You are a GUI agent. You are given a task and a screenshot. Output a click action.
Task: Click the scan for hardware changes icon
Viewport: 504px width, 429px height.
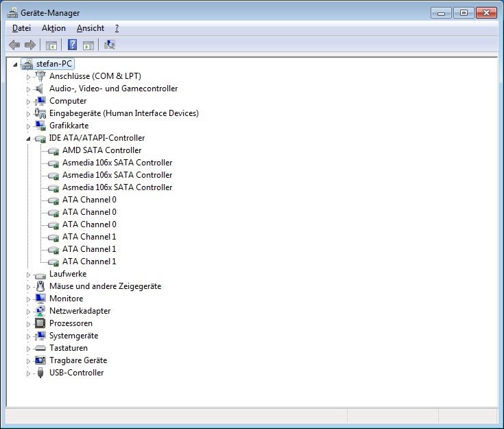click(x=110, y=45)
